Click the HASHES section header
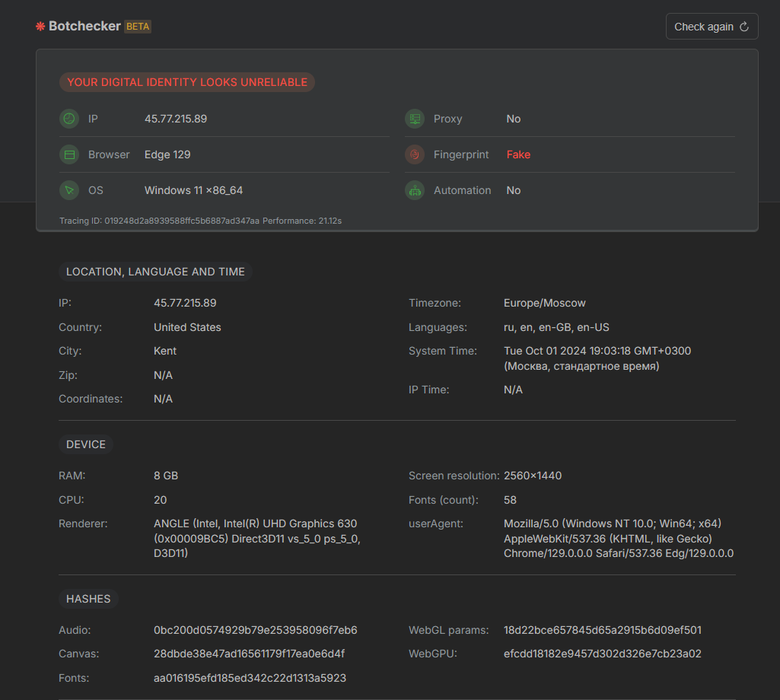The image size is (780, 700). point(88,599)
